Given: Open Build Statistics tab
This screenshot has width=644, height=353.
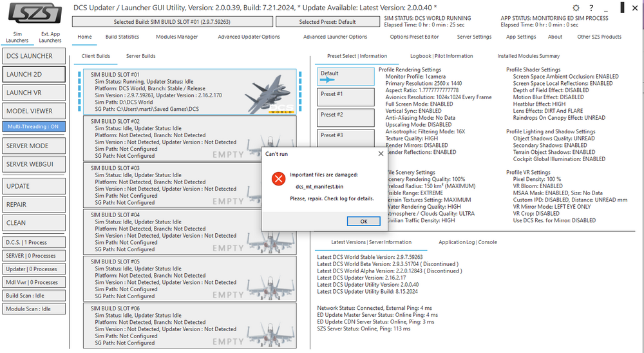Looking at the screenshot, I should tap(122, 37).
